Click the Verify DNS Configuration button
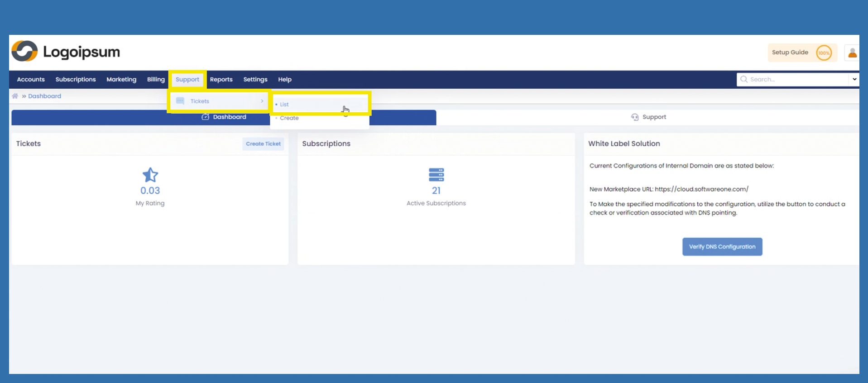Screen dimensions: 868x383 tap(722, 247)
